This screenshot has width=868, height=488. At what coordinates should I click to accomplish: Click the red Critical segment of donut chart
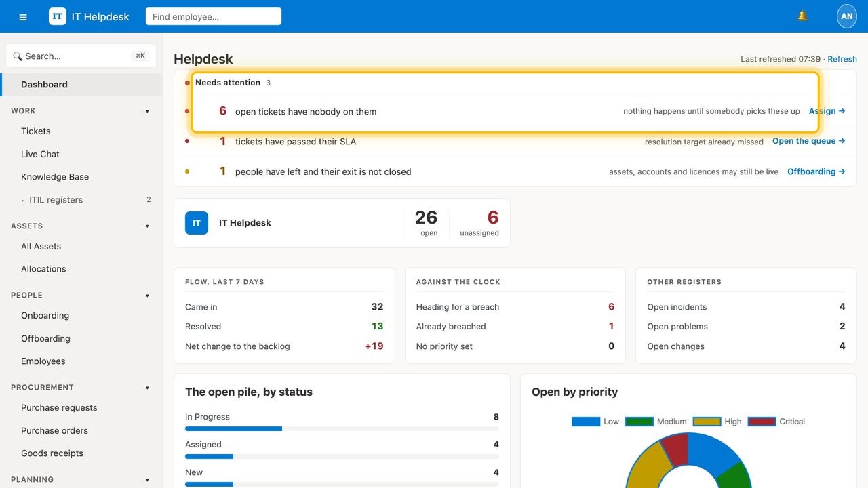[x=676, y=449]
